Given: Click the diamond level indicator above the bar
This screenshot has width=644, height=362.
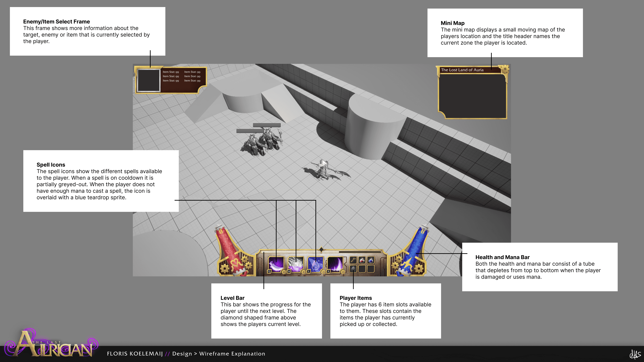Looking at the screenshot, I should click(x=321, y=249).
